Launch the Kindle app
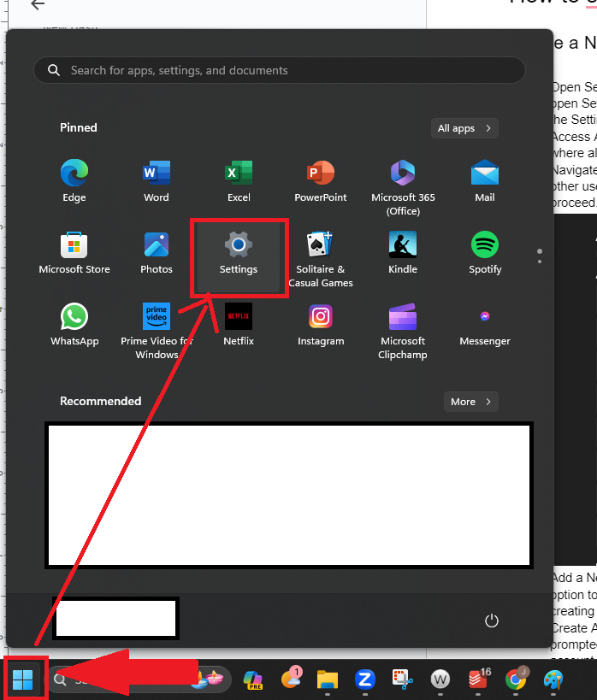This screenshot has height=700, width=597. click(403, 253)
